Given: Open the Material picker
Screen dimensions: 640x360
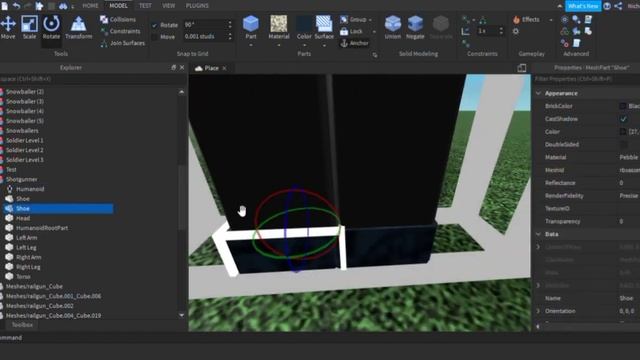Looking at the screenshot, I should click(x=279, y=28).
